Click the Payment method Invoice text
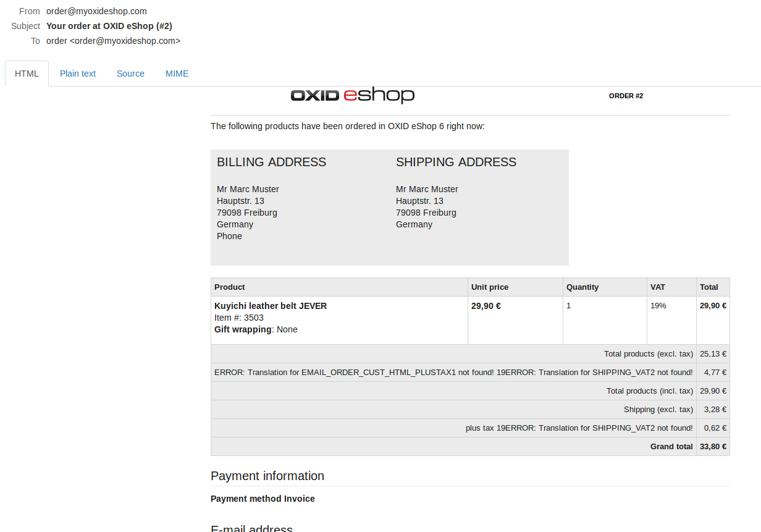 coord(263,499)
